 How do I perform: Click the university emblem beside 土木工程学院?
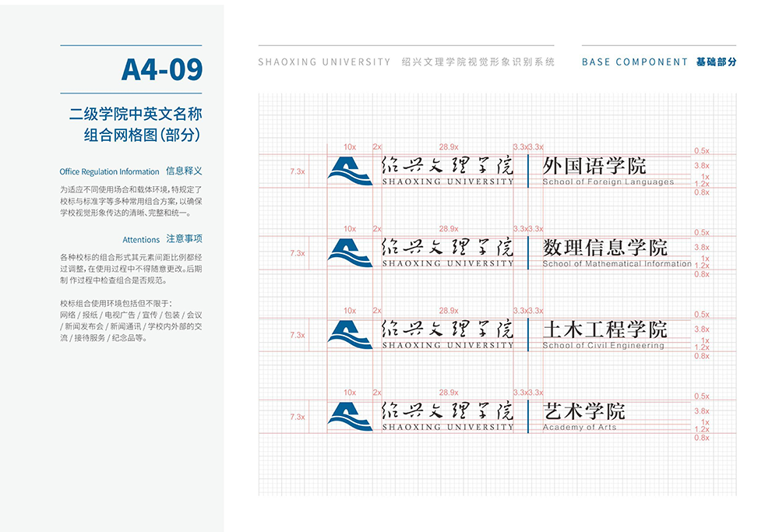[x=349, y=334]
